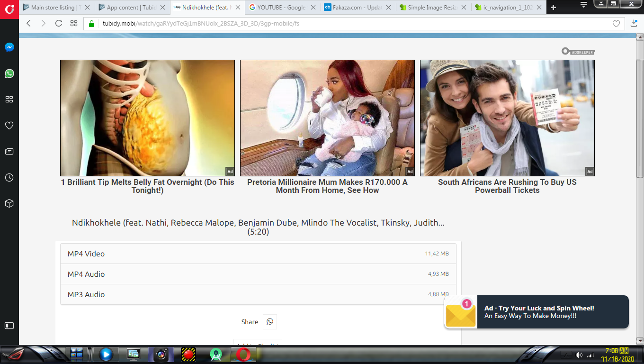Image resolution: width=644 pixels, height=364 pixels.
Task: Open the downloads icon in toolbar
Action: coord(635,23)
